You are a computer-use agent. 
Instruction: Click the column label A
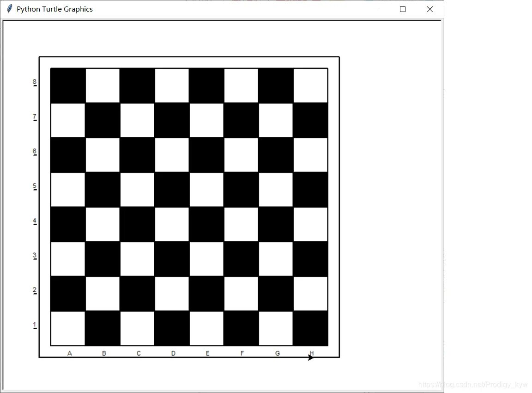coord(70,353)
